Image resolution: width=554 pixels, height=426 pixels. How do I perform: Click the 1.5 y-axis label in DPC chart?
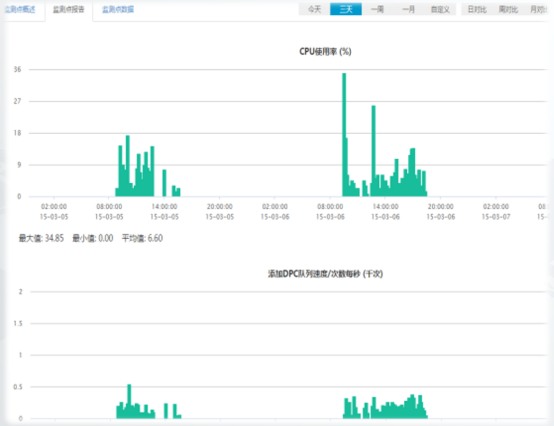pyautogui.click(x=18, y=324)
